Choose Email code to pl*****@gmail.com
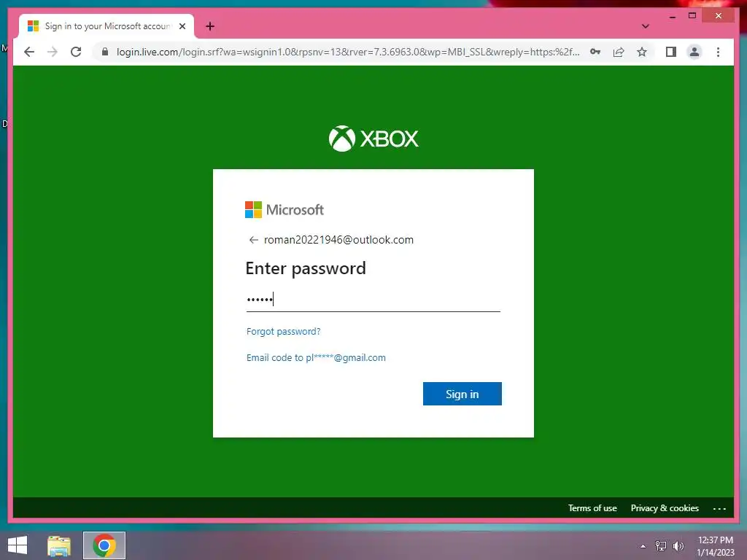 (316, 357)
